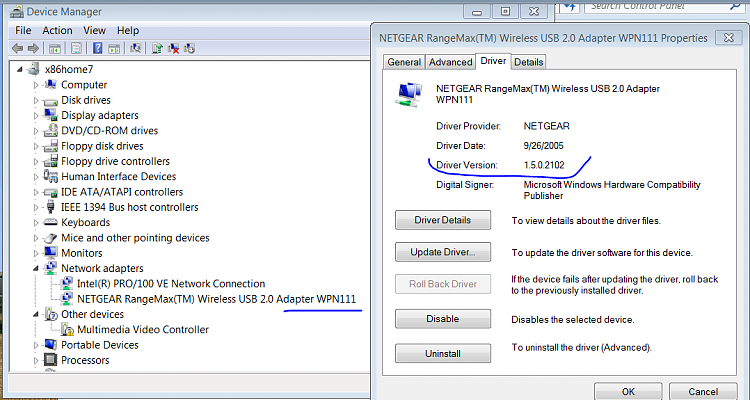Click the magnifier icon in Search Control Panel box
The height and width of the screenshot is (400, 750).
(x=735, y=6)
